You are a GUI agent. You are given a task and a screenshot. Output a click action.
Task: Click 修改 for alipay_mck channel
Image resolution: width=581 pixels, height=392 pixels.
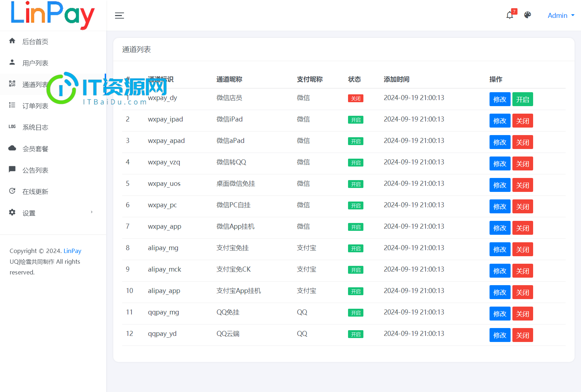(500, 271)
